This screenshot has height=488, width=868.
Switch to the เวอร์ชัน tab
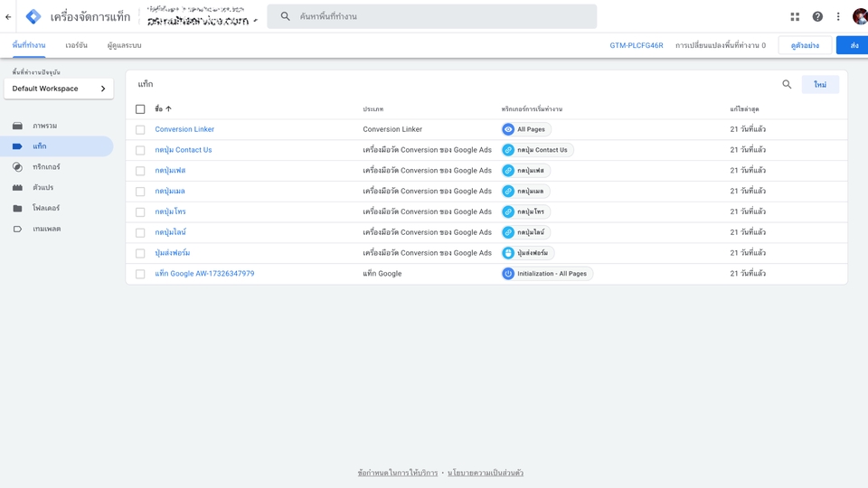(x=76, y=45)
